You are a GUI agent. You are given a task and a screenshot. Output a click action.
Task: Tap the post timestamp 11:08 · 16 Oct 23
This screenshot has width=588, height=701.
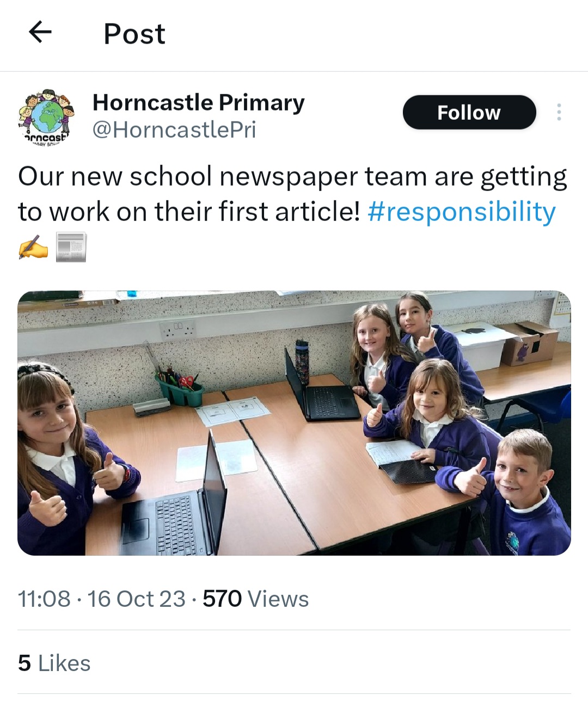(102, 599)
